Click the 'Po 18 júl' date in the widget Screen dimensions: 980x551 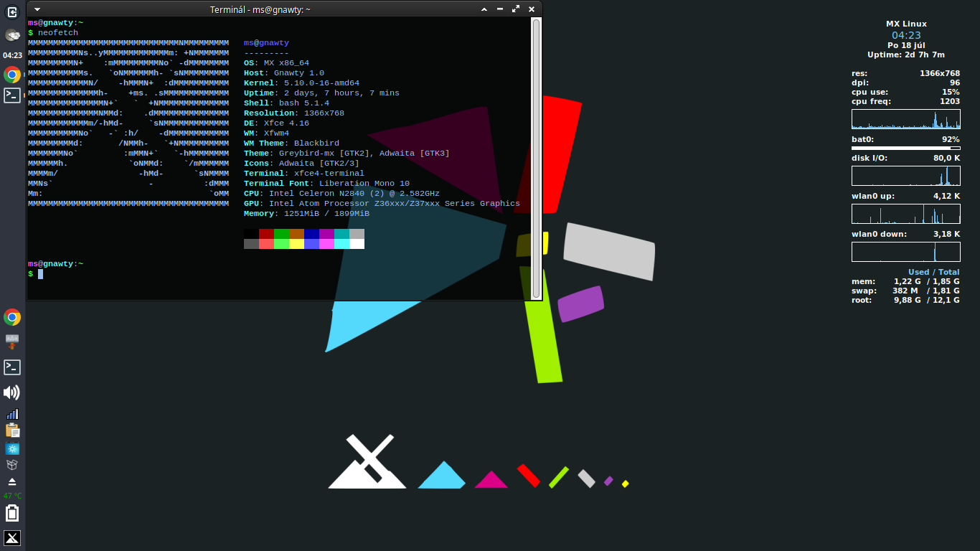click(906, 45)
